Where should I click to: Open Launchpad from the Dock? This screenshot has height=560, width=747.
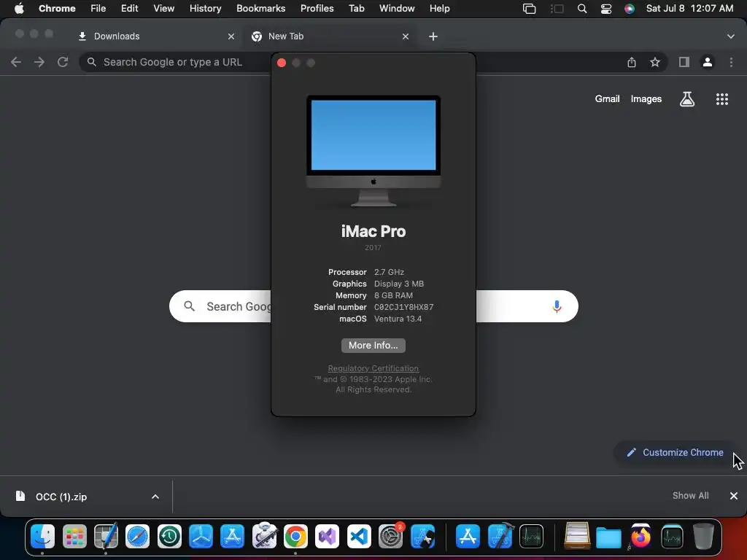[74, 536]
